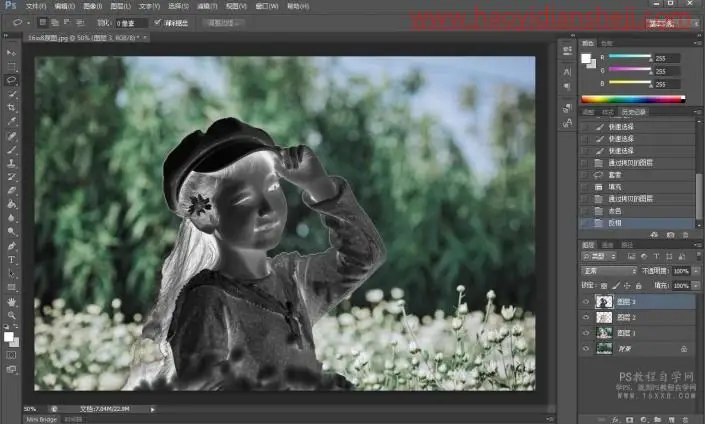This screenshot has width=705, height=424.
Task: Select the Quick Selection tool
Action: [11, 94]
